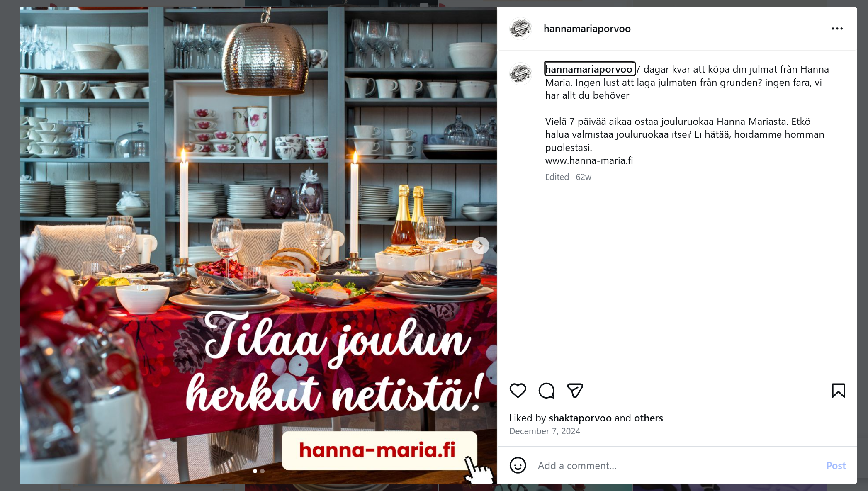Open hannamariaporvoo profile from header username
The width and height of the screenshot is (868, 491).
click(x=587, y=29)
